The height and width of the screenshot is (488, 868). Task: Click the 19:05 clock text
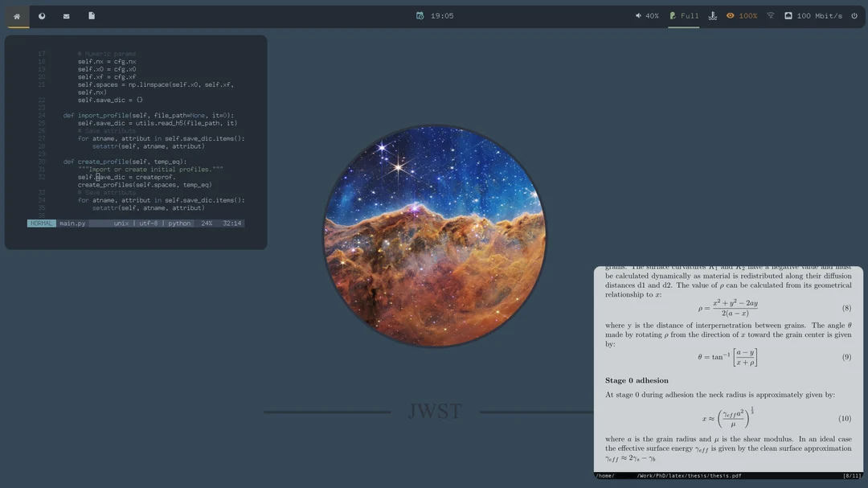point(442,16)
